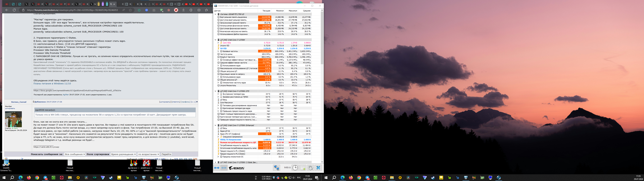Open HWiNFO sensor settings gear
This screenshot has width=644, height=181.
point(310,168)
